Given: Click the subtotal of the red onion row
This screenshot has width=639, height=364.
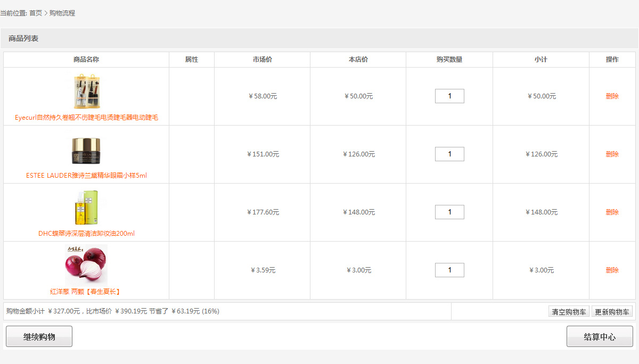Looking at the screenshot, I should click(x=541, y=270).
